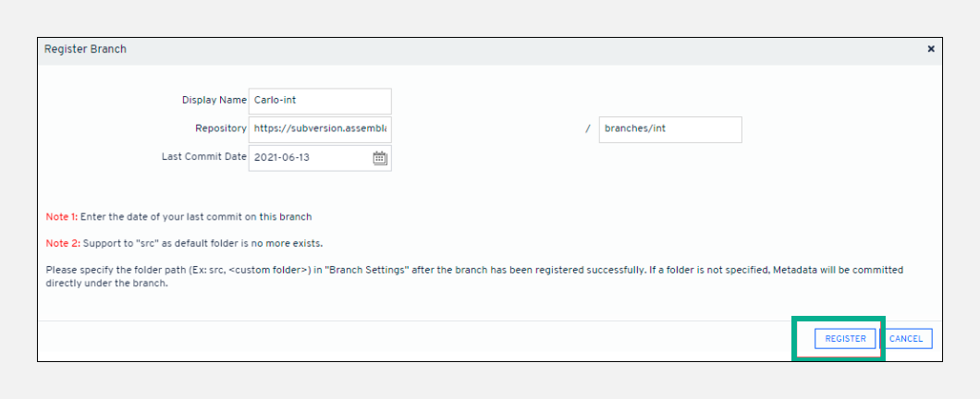The width and height of the screenshot is (980, 399).
Task: Cancel the branch registration
Action: pos(906,339)
